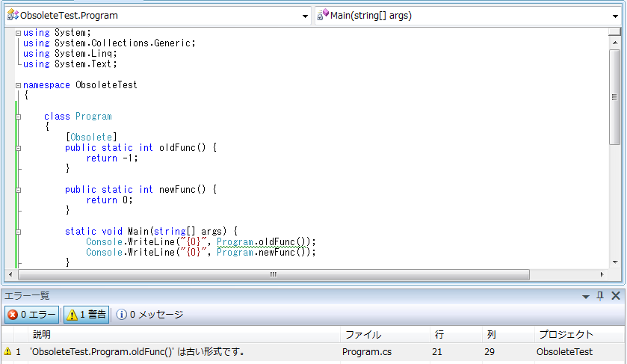Viewport: 627px width, 364px height.
Task: Click 'using System.Text;' line
Action: (x=70, y=64)
